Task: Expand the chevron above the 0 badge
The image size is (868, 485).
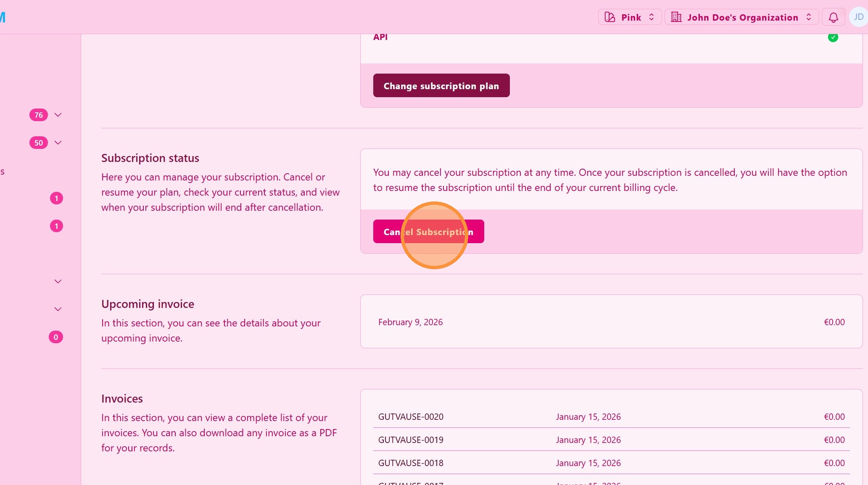Action: coord(58,309)
